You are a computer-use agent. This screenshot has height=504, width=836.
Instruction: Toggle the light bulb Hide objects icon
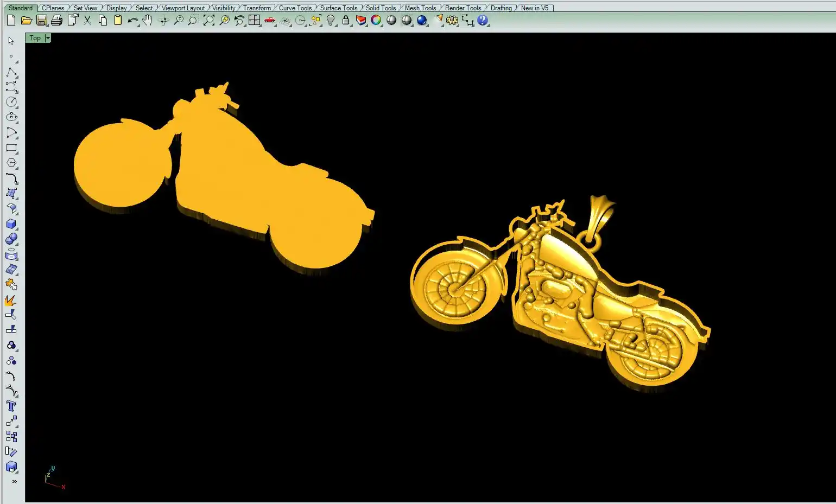click(331, 21)
